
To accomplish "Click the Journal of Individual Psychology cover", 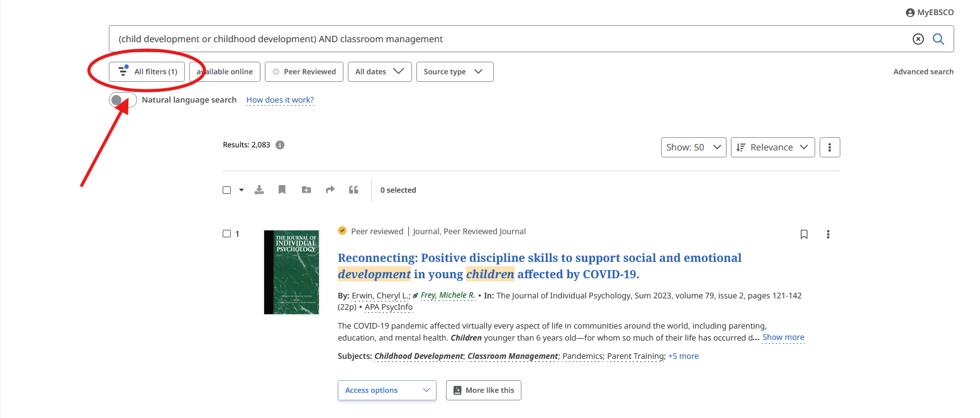I will tap(291, 272).
